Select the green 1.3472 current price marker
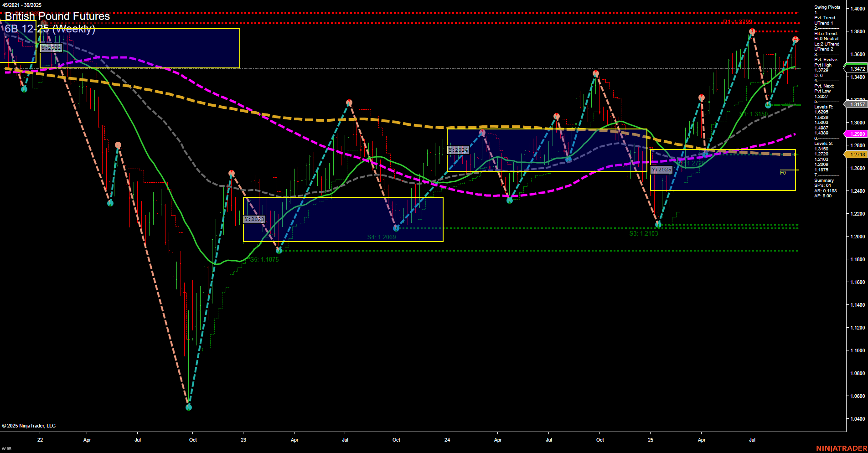The height and width of the screenshot is (453, 868). pos(857,69)
